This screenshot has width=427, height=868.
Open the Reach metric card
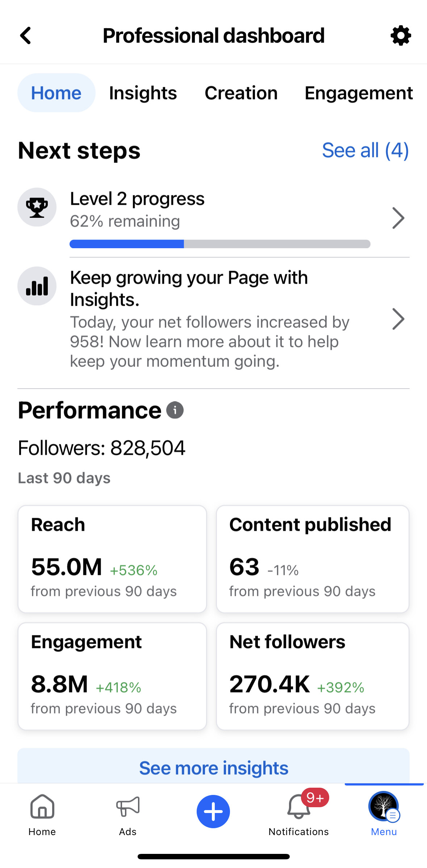(112, 559)
